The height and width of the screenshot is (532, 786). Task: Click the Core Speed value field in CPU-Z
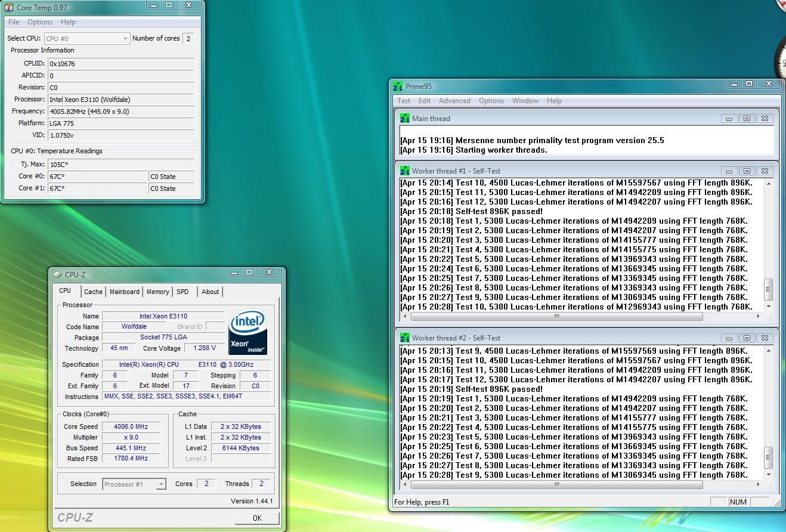(131, 426)
